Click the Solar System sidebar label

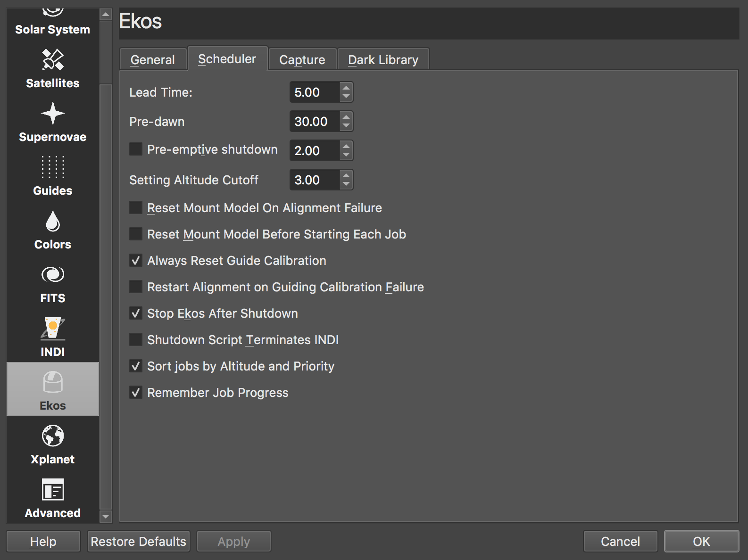[x=53, y=29]
